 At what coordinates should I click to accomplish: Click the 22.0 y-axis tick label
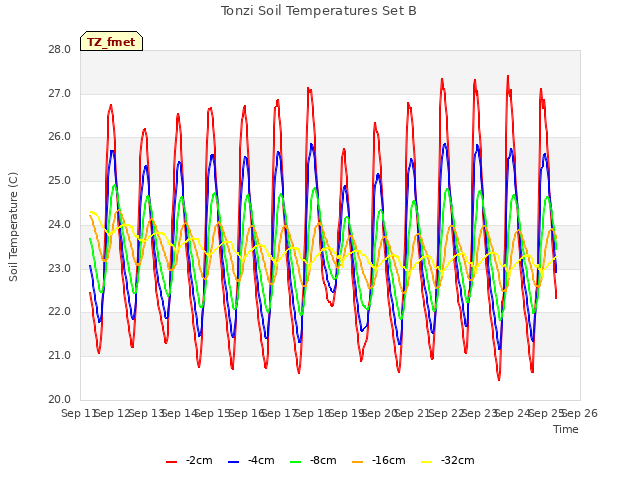click(59, 312)
